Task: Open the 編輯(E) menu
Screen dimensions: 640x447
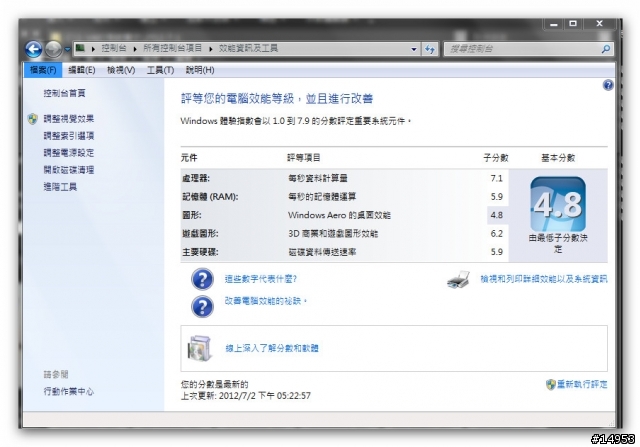Action: (82, 70)
